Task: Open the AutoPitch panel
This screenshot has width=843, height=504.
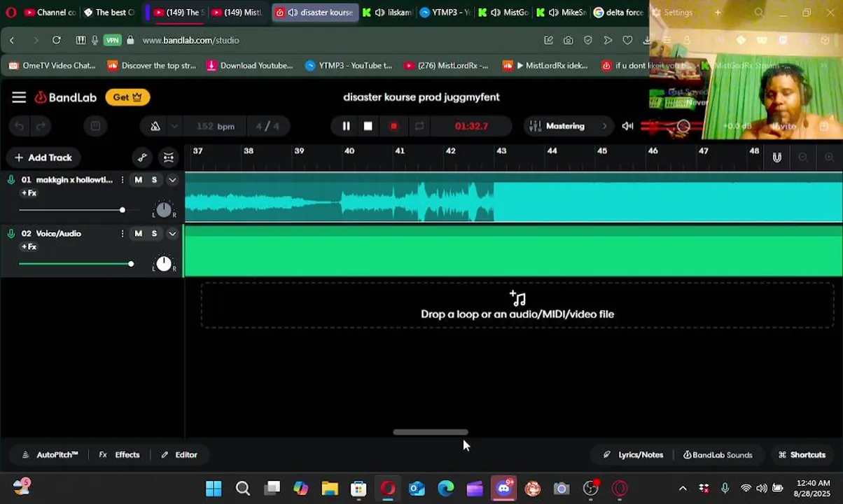Action: pyautogui.click(x=50, y=455)
